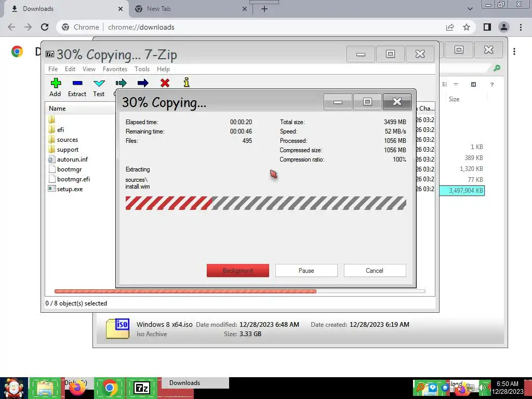
Task: Close the Downloads tab in Chrome
Action: pos(121,9)
